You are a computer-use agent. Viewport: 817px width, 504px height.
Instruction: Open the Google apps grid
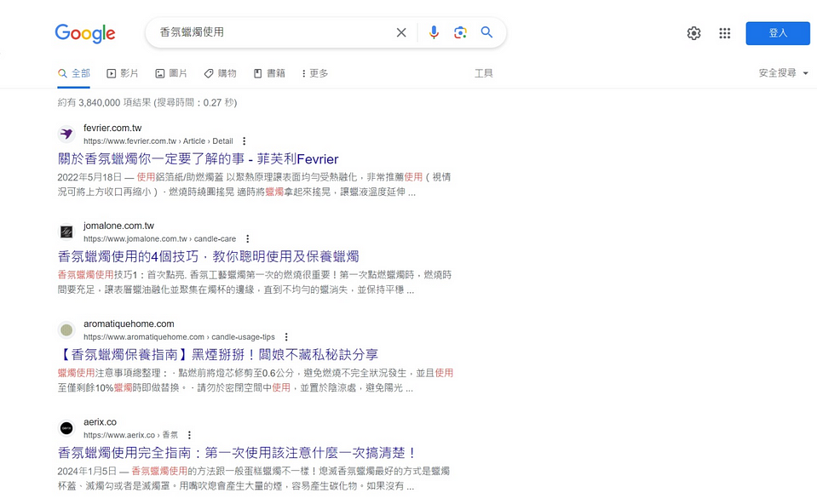725,33
